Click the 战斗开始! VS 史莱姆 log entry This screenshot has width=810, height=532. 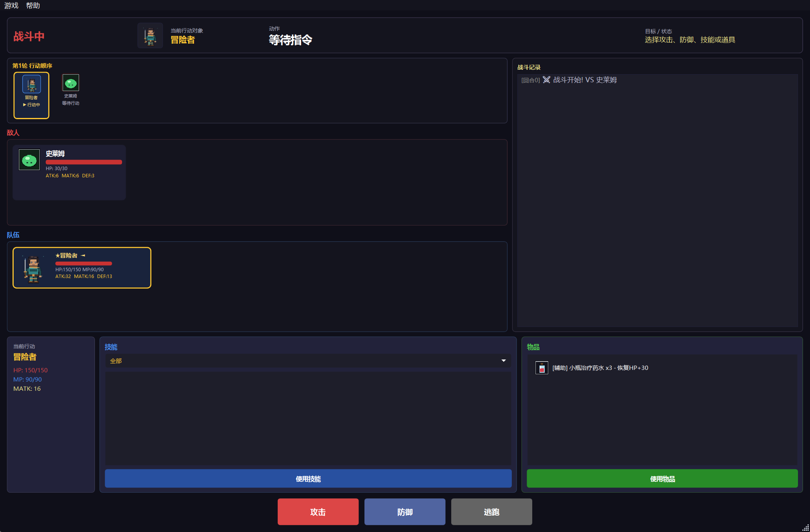click(585, 80)
